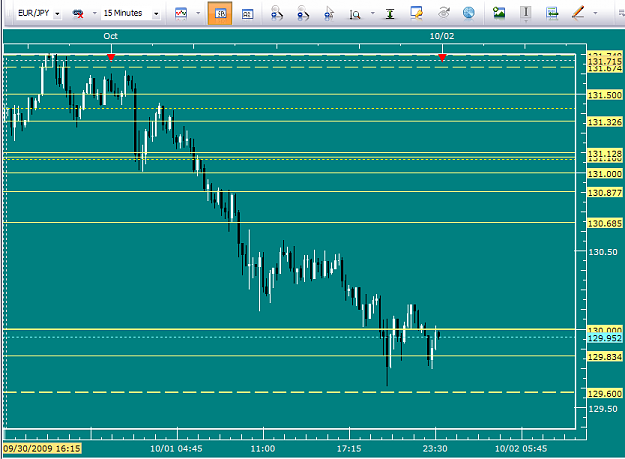This screenshot has height=459, width=625.
Task: Open the EUR/JPY symbol dropdown
Action: pyautogui.click(x=57, y=14)
